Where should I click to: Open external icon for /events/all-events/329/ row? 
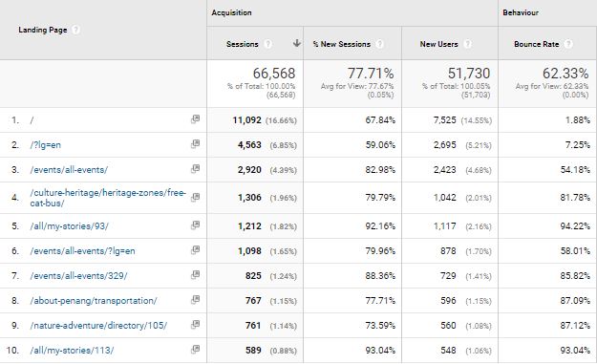point(195,275)
